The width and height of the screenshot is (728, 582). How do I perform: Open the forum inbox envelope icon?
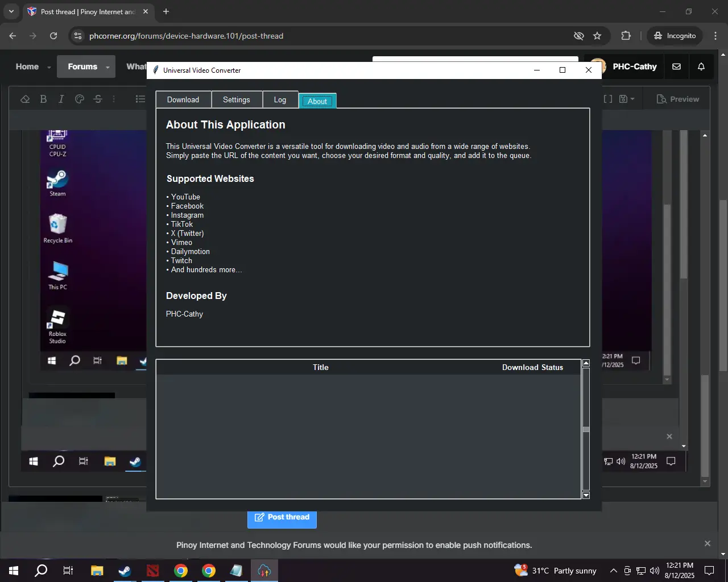tap(676, 66)
